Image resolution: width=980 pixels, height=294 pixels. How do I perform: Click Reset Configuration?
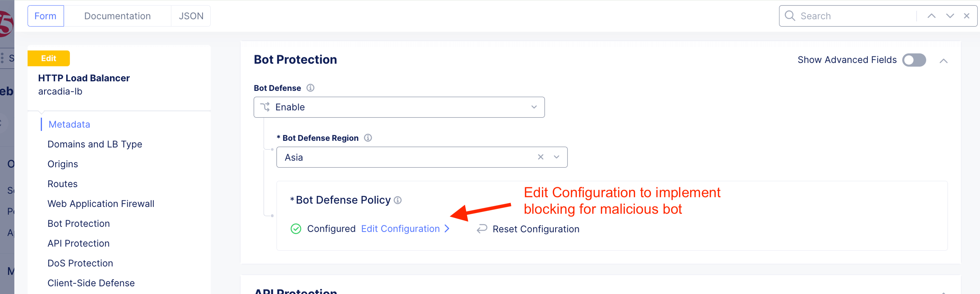(x=535, y=229)
